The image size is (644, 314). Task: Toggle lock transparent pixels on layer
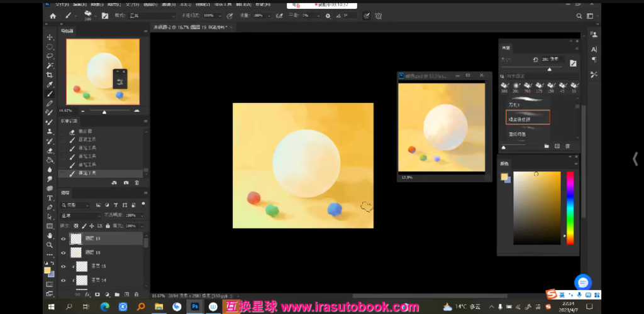(76, 226)
